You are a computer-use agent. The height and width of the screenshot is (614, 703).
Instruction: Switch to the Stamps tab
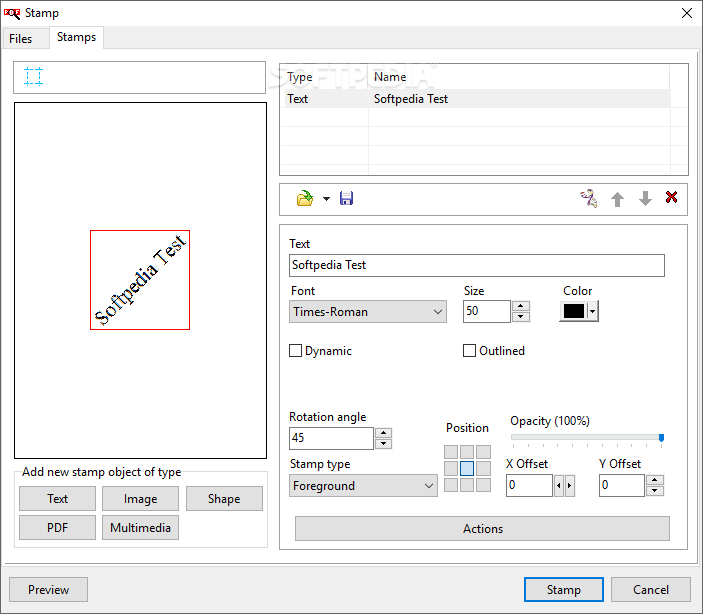tap(76, 37)
